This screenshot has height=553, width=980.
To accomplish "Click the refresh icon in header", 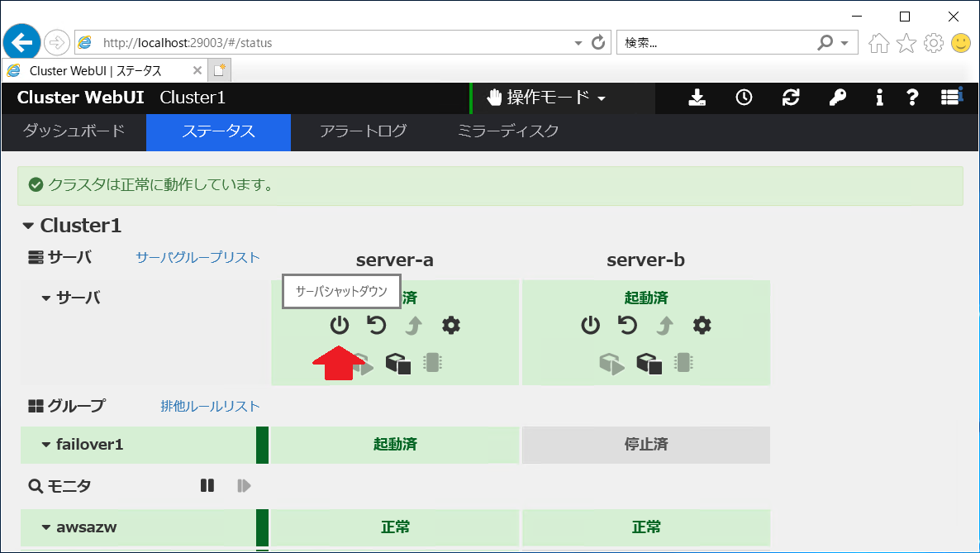I will click(x=791, y=98).
